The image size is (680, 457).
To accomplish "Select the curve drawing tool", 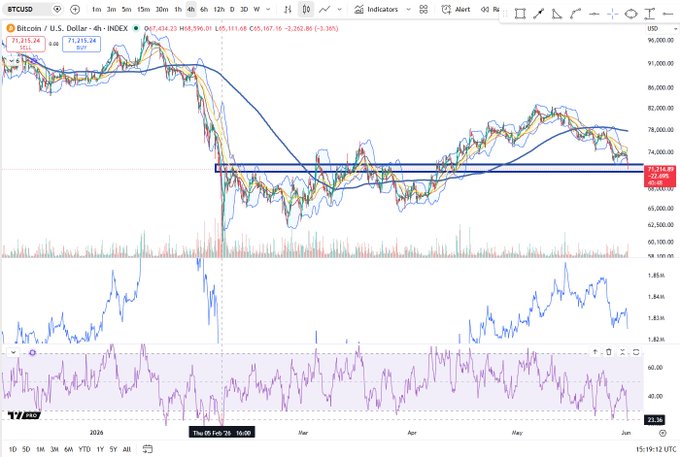I will click(575, 14).
